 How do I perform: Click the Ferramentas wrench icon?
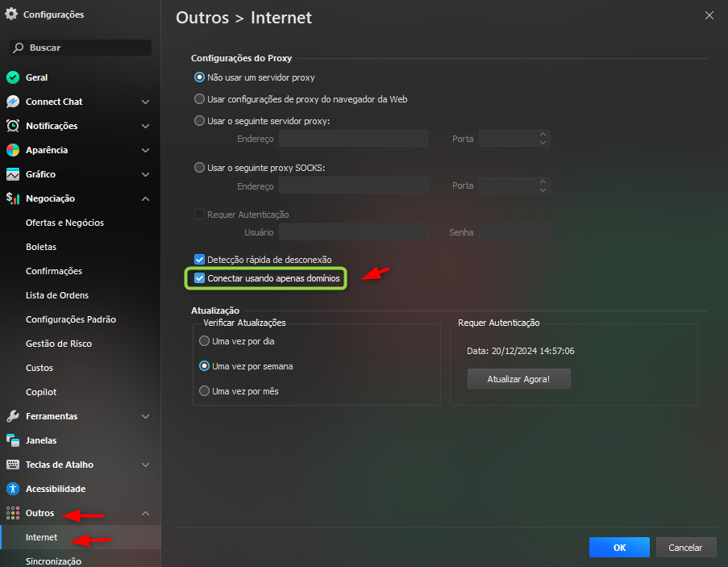pyautogui.click(x=12, y=417)
